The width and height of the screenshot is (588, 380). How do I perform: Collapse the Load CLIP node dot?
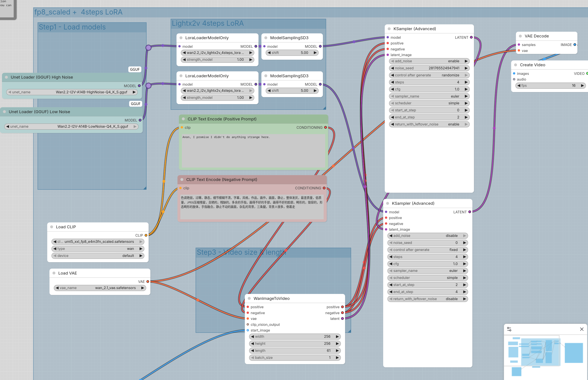[52, 227]
